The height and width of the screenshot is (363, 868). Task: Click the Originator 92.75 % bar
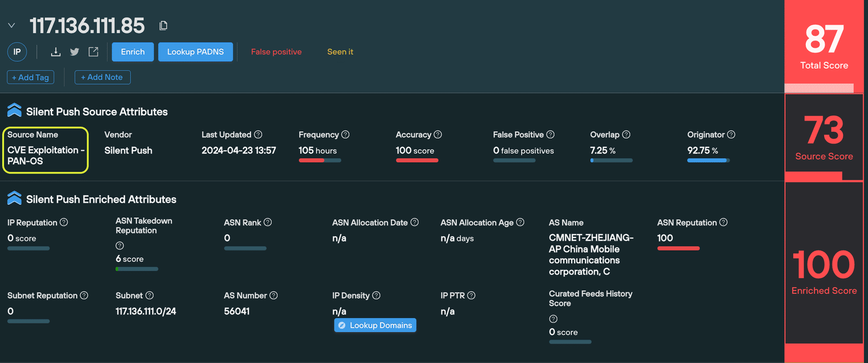click(708, 161)
